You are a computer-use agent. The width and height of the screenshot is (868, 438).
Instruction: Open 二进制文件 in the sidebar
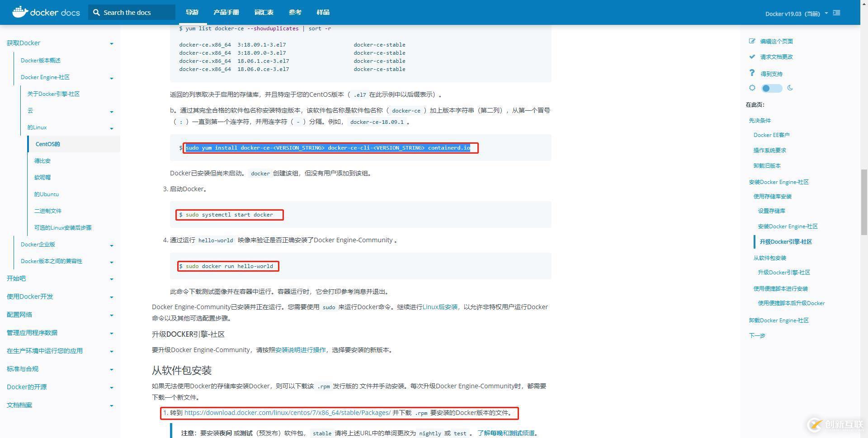click(x=48, y=211)
